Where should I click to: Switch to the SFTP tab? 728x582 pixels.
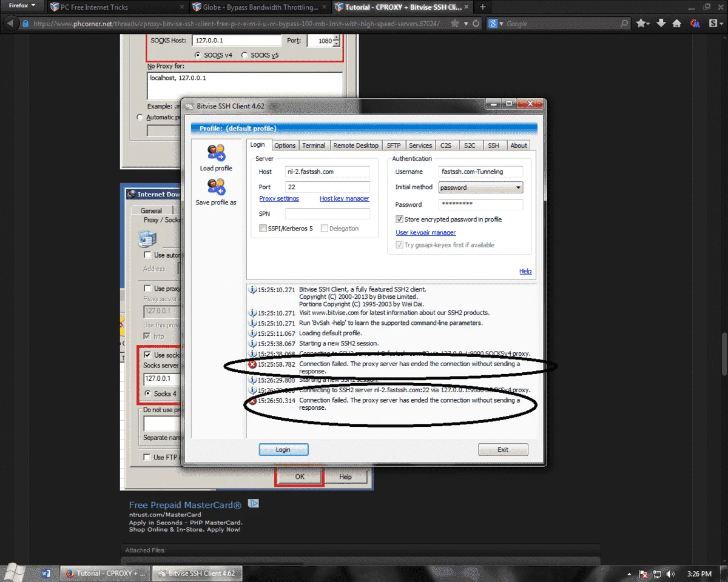[394, 145]
